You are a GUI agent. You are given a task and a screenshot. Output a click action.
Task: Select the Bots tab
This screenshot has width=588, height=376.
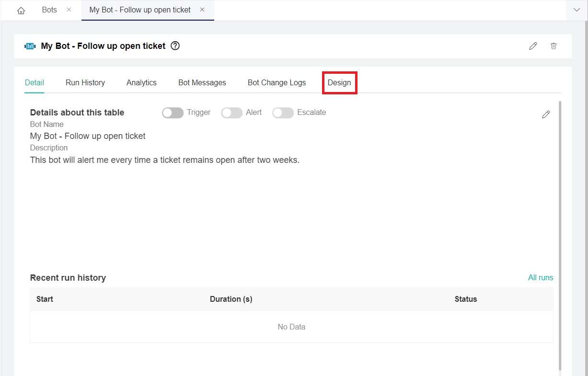[x=49, y=10]
